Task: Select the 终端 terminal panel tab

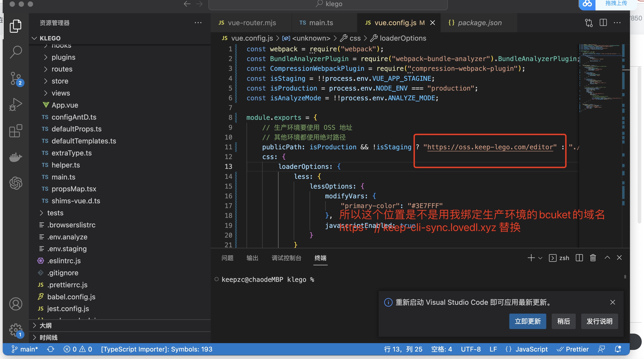Action: click(x=320, y=258)
